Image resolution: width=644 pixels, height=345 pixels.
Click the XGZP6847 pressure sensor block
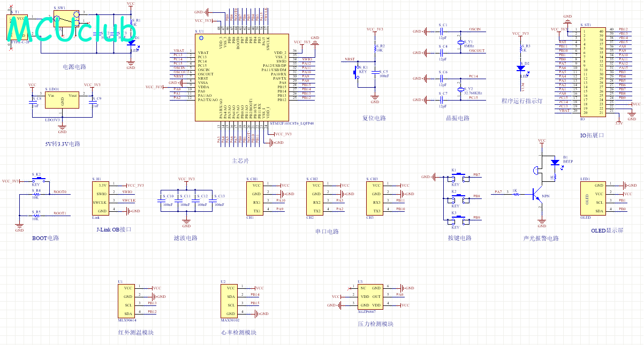[369, 296]
